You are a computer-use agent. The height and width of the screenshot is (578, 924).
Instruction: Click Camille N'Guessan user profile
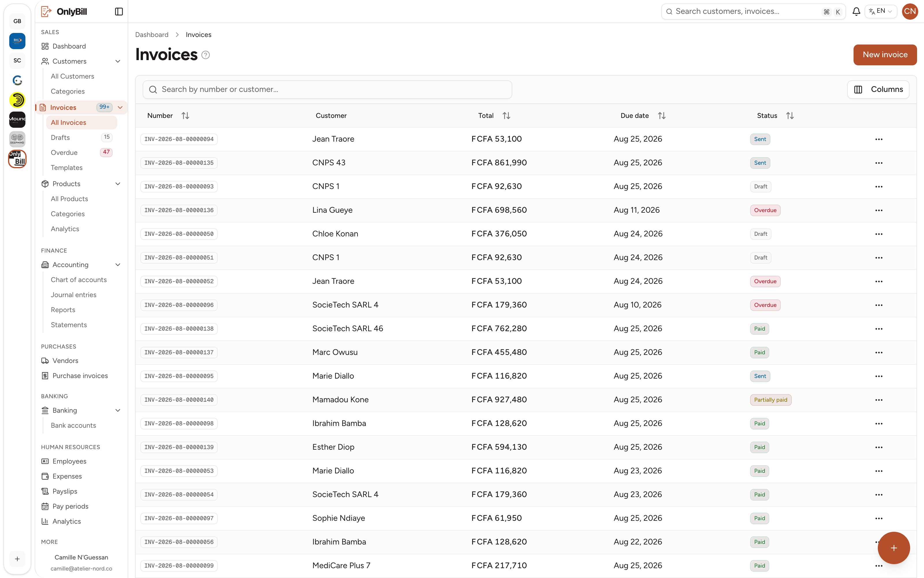(x=81, y=562)
